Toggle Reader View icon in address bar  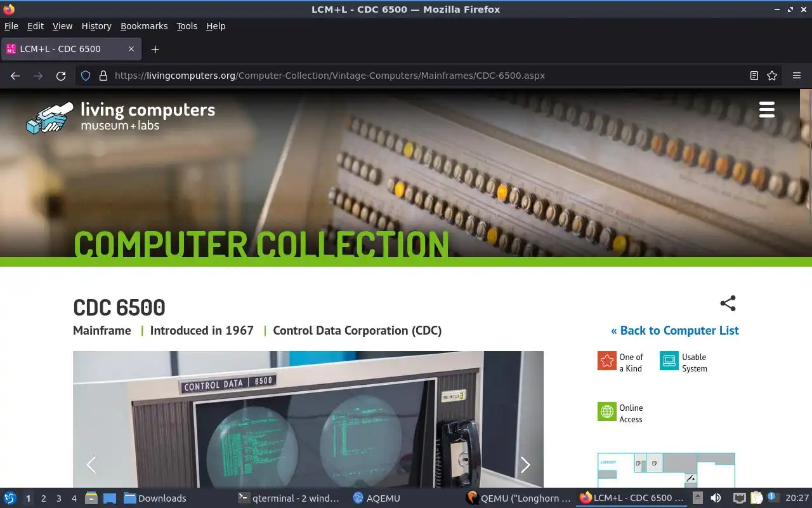pyautogui.click(x=754, y=76)
